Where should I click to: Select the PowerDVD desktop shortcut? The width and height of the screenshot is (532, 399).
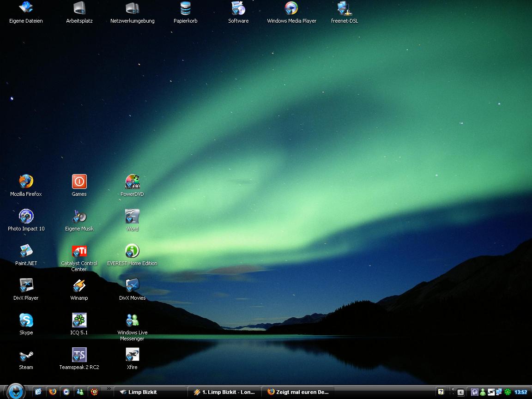tap(132, 186)
